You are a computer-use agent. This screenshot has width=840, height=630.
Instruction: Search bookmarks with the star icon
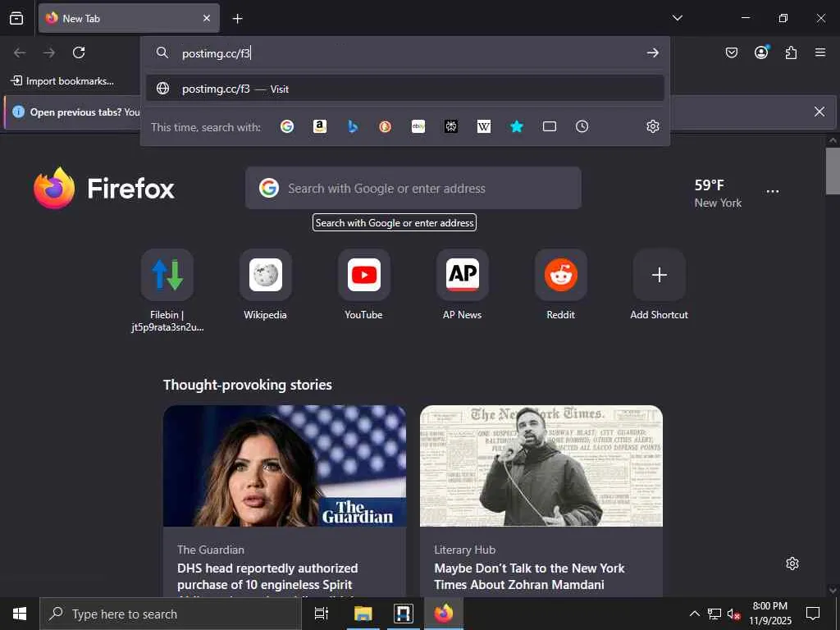(x=517, y=126)
